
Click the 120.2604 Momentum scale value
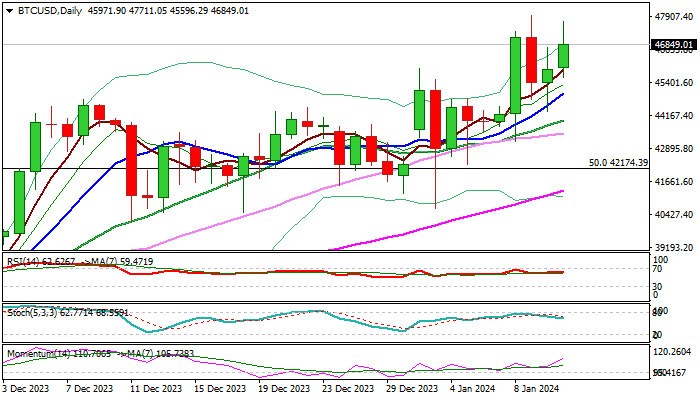click(x=672, y=353)
